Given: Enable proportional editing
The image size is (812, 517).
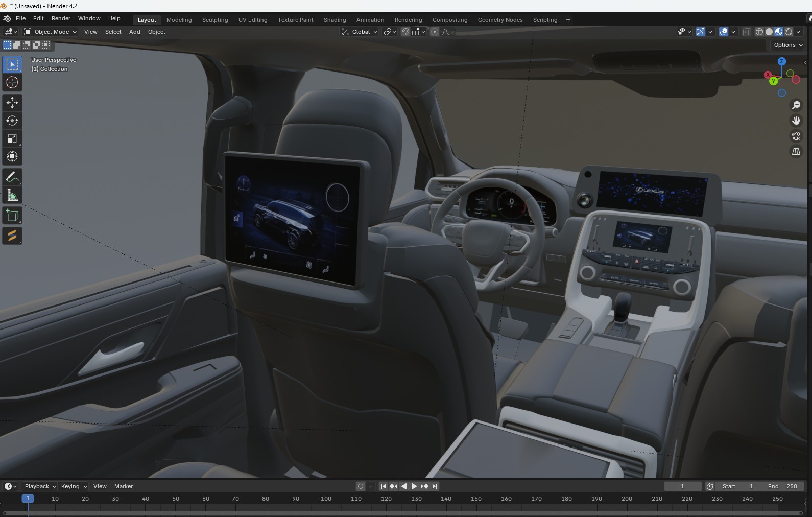Looking at the screenshot, I should [x=435, y=32].
